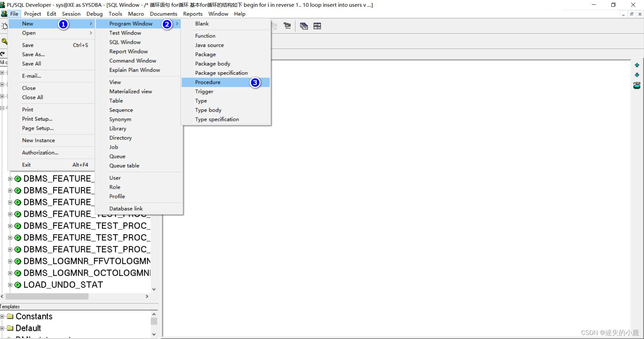
Task: Click the database disk icon beside editor
Action: [x=637, y=86]
